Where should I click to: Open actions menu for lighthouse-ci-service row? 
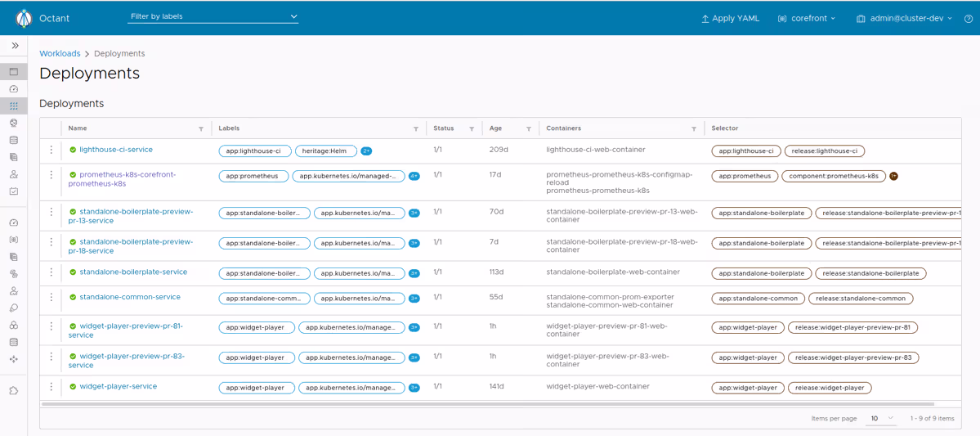[51, 151]
